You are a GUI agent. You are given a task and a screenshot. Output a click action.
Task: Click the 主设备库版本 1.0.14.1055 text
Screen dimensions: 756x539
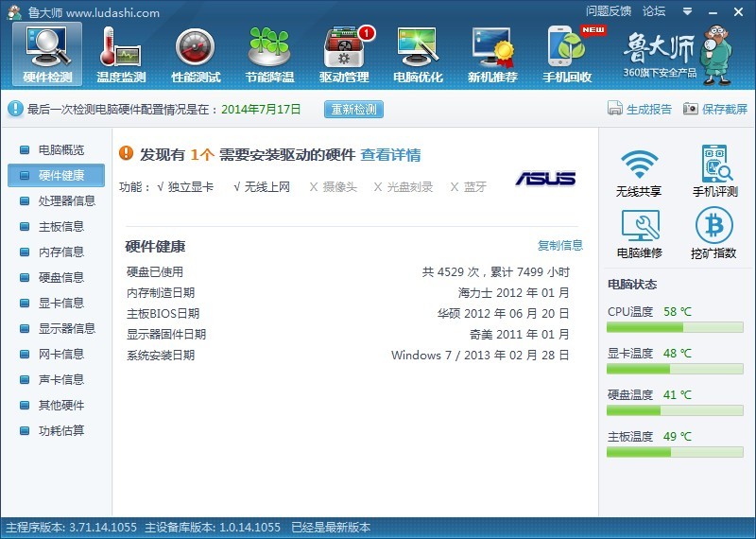[x=213, y=528]
